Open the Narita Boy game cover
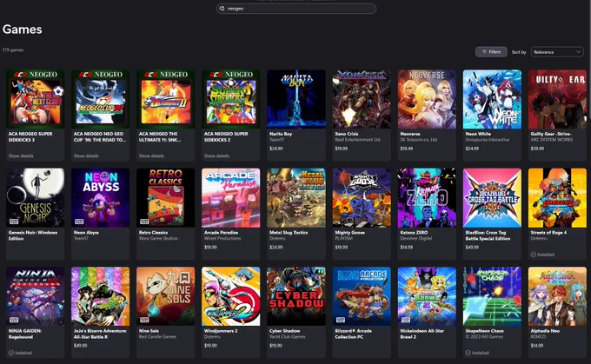This screenshot has width=591, height=364. point(296,99)
